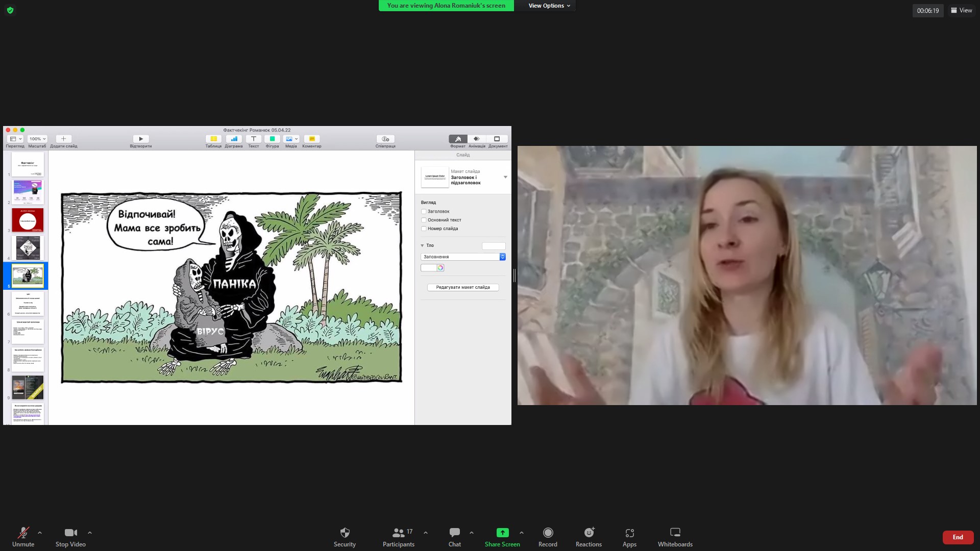
Task: Click the green encryption shield icon
Action: point(10,10)
